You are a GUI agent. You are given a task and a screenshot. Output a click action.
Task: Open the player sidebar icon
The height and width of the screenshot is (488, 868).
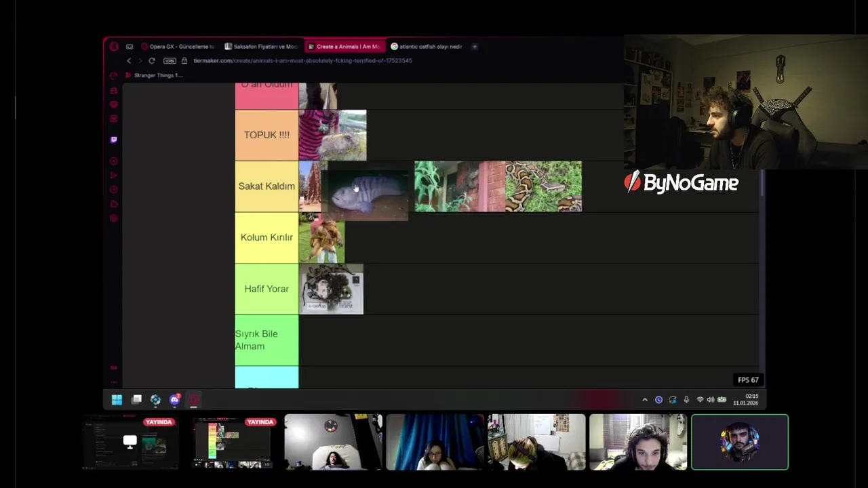(113, 161)
